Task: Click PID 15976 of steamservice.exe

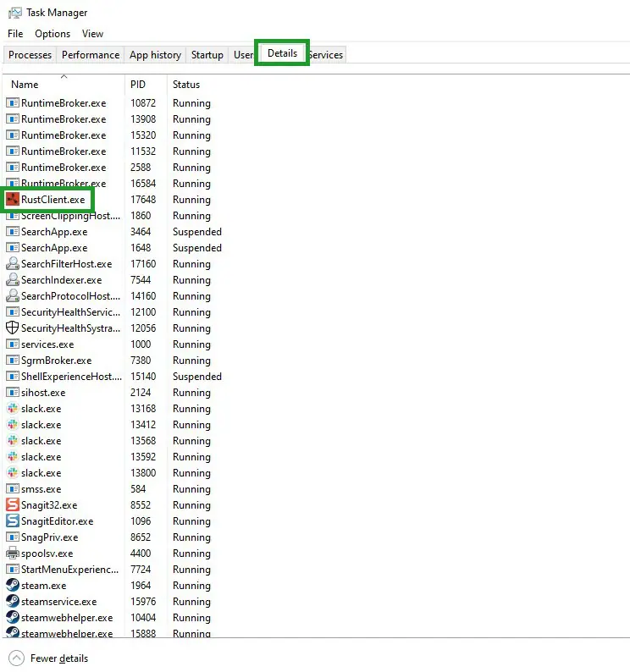Action: [143, 601]
